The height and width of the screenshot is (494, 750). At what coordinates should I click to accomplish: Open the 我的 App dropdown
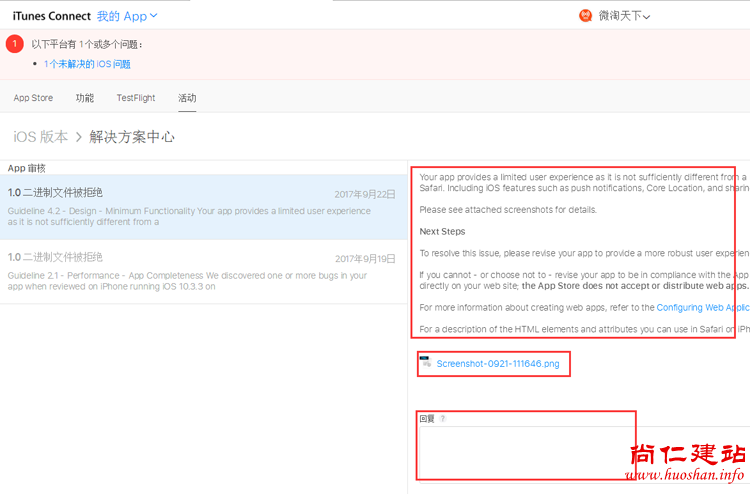(127, 16)
